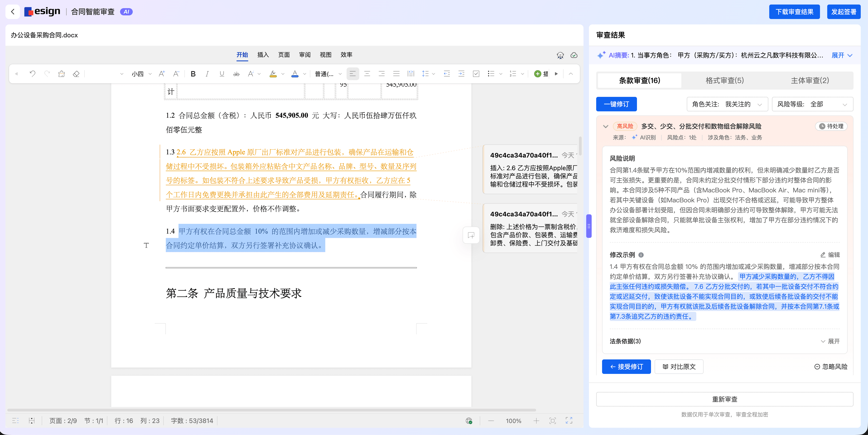Open text effect options arrow

coord(259,74)
